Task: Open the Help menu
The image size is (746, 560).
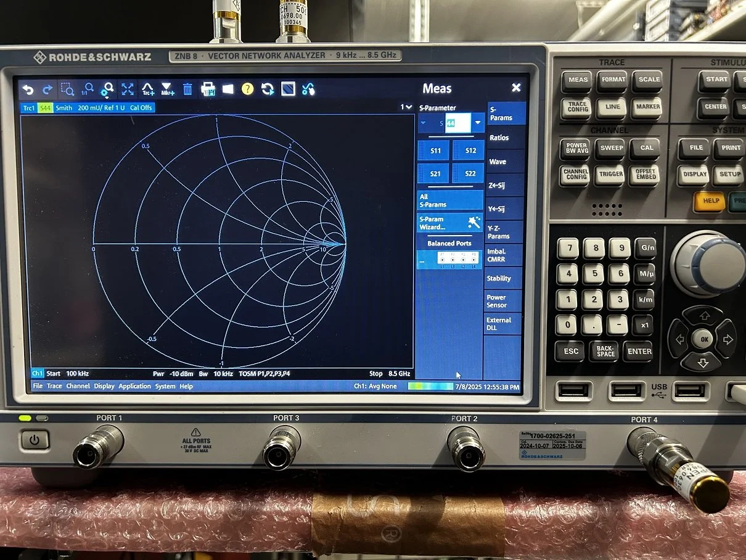Action: 186,386
